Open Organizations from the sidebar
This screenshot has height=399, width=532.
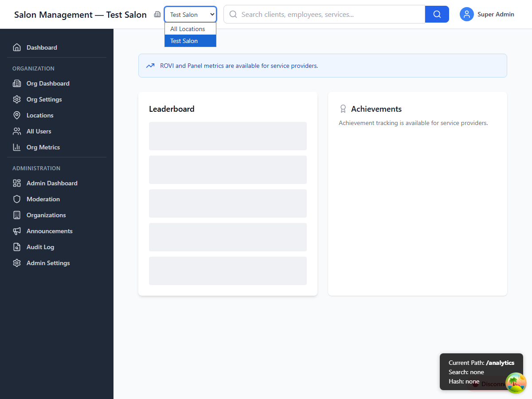[x=46, y=215]
